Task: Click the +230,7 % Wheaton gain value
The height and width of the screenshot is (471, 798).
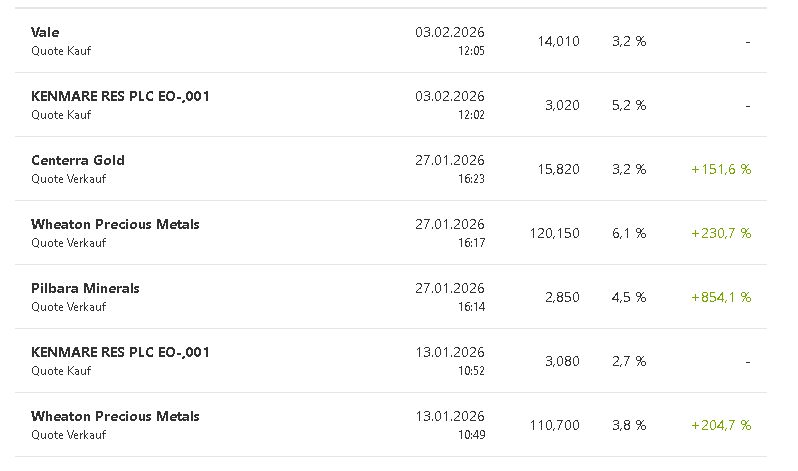Action: tap(721, 234)
